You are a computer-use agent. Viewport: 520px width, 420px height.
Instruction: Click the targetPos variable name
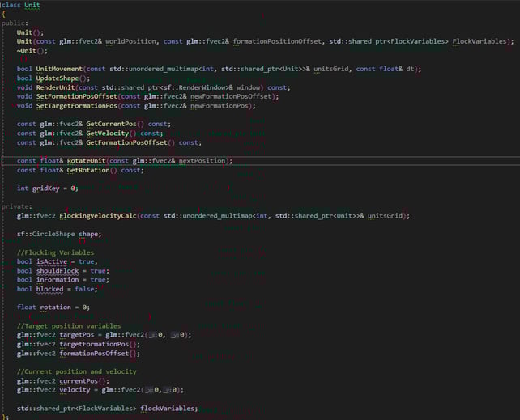pyautogui.click(x=77, y=335)
